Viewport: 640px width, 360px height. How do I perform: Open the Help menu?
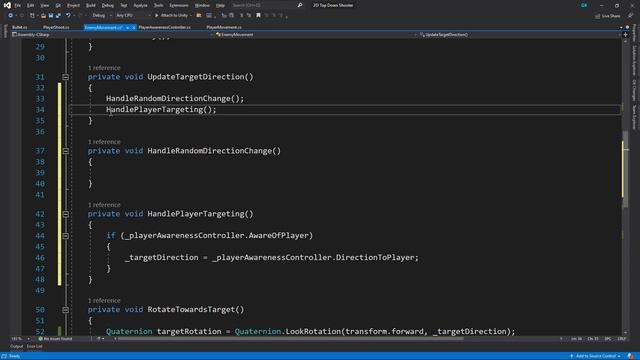point(220,5)
